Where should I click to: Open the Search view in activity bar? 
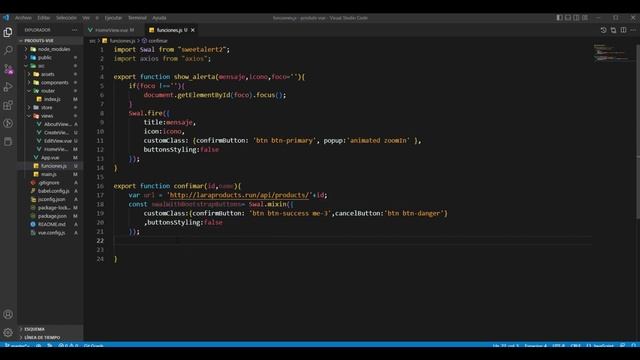point(8,50)
